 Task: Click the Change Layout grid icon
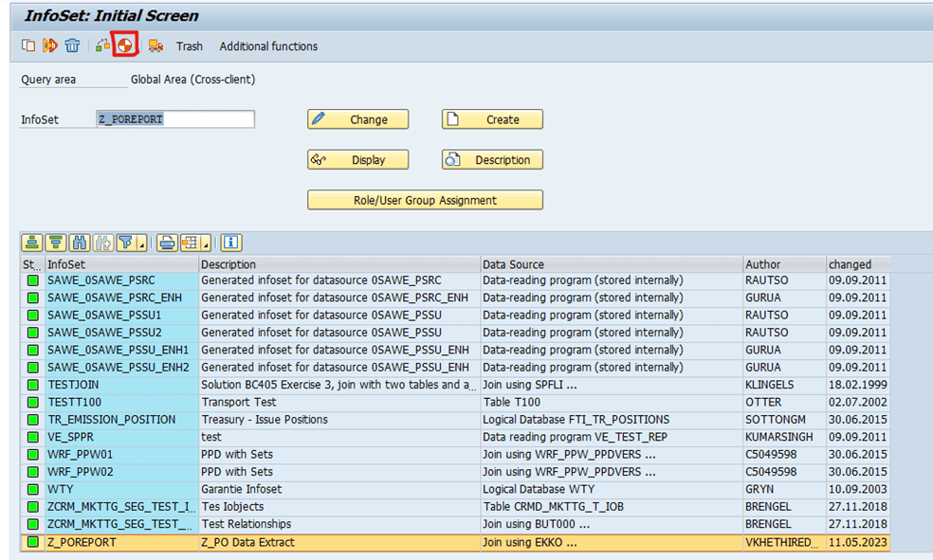coord(190,243)
